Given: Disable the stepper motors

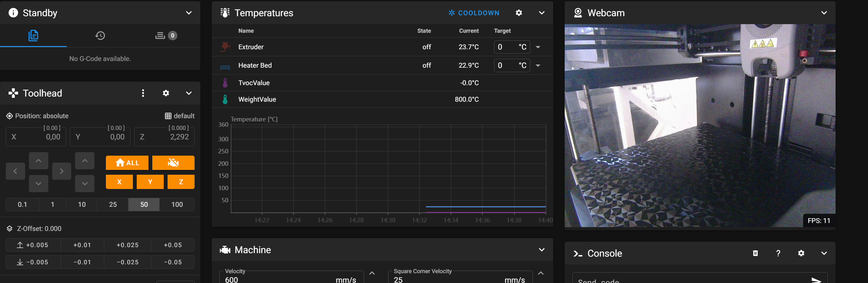Looking at the screenshot, I should (x=173, y=163).
